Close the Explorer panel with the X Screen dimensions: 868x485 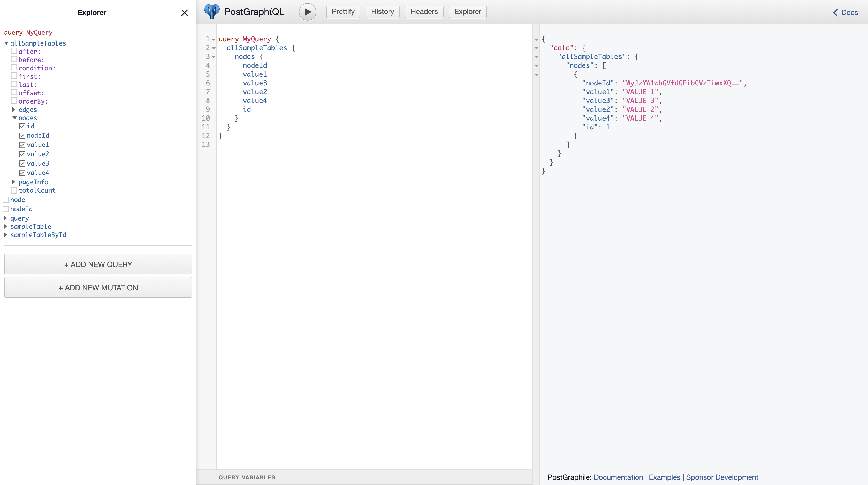coord(184,13)
